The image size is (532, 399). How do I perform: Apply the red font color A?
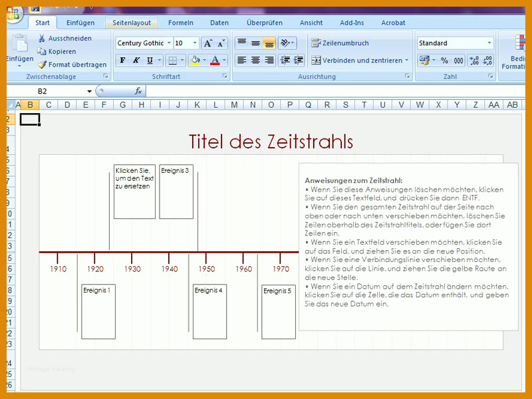click(x=215, y=61)
